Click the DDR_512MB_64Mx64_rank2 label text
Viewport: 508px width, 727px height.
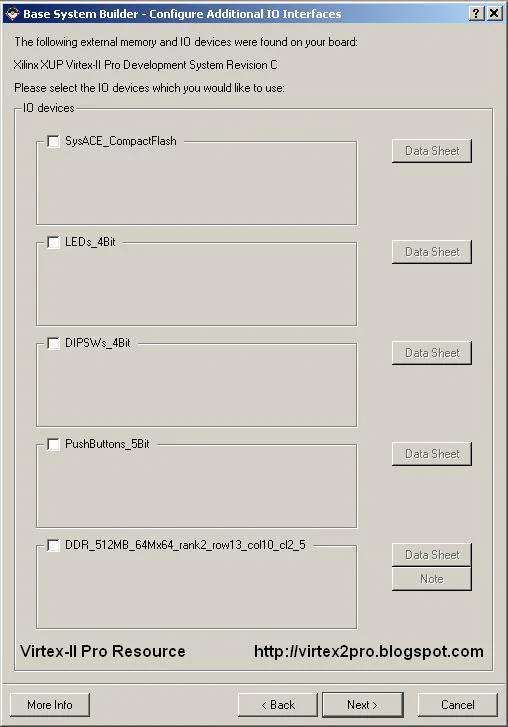(185, 545)
